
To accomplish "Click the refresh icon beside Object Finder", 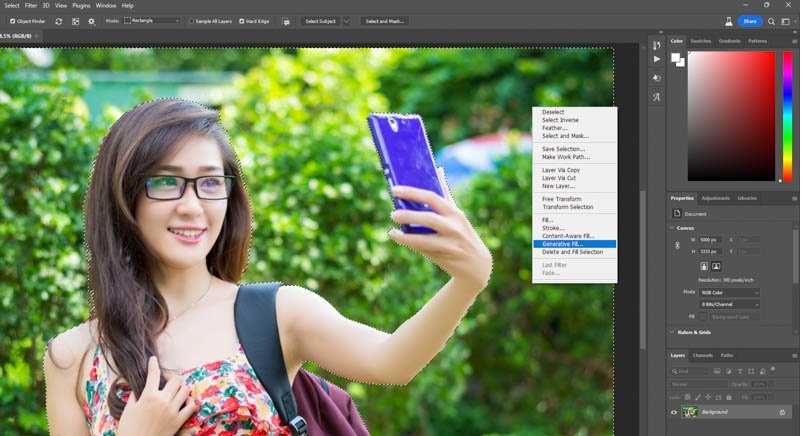I will click(x=58, y=21).
